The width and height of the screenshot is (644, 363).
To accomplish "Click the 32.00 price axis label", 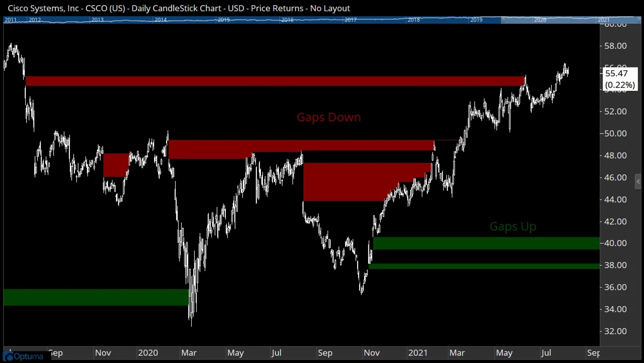I will coord(615,331).
